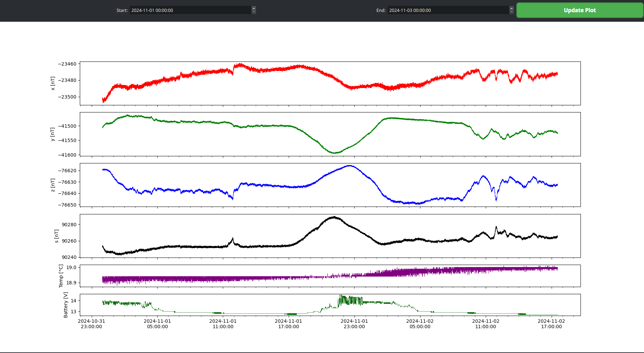Focus the Start date-time input field

tap(191, 10)
